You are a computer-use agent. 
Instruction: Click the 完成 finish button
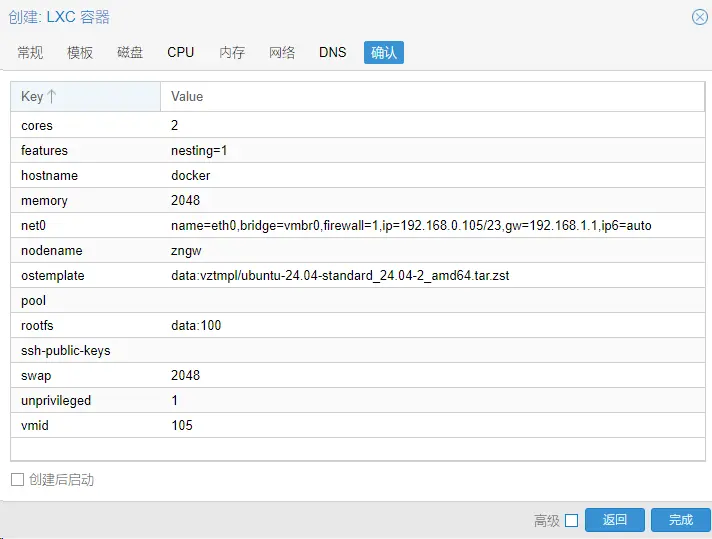click(x=680, y=520)
